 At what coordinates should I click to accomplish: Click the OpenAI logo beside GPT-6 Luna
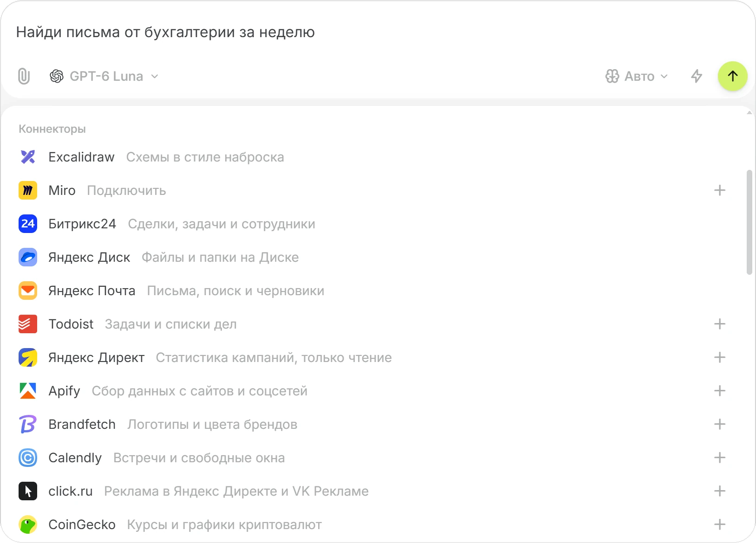[57, 76]
